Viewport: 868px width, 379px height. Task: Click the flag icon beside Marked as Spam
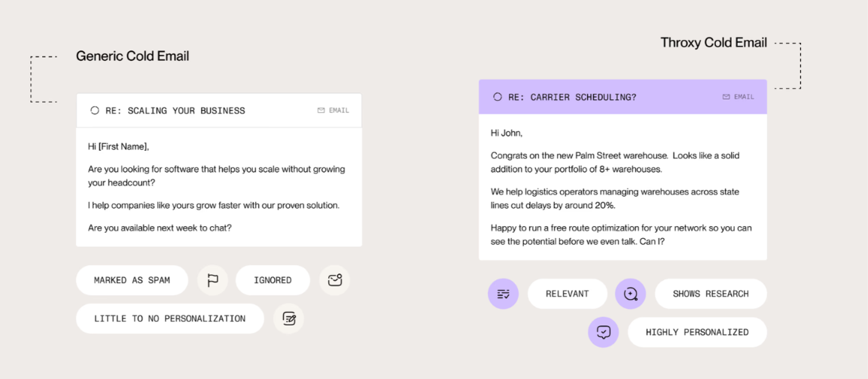click(x=212, y=280)
